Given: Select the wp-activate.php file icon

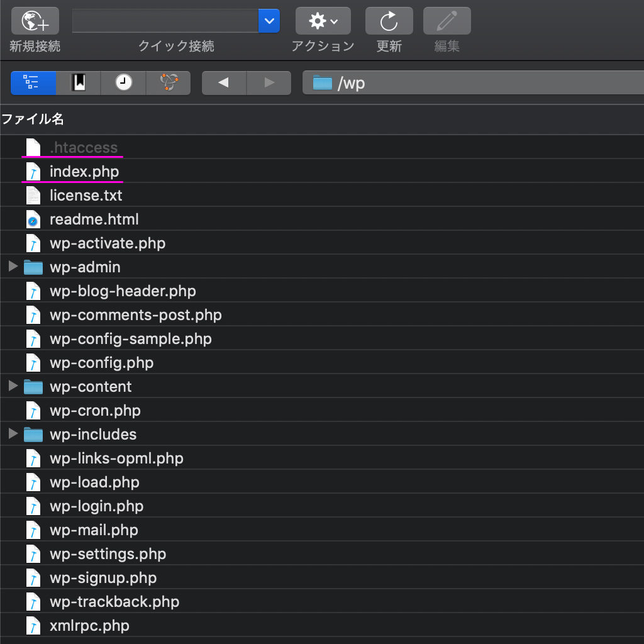Looking at the screenshot, I should [33, 243].
